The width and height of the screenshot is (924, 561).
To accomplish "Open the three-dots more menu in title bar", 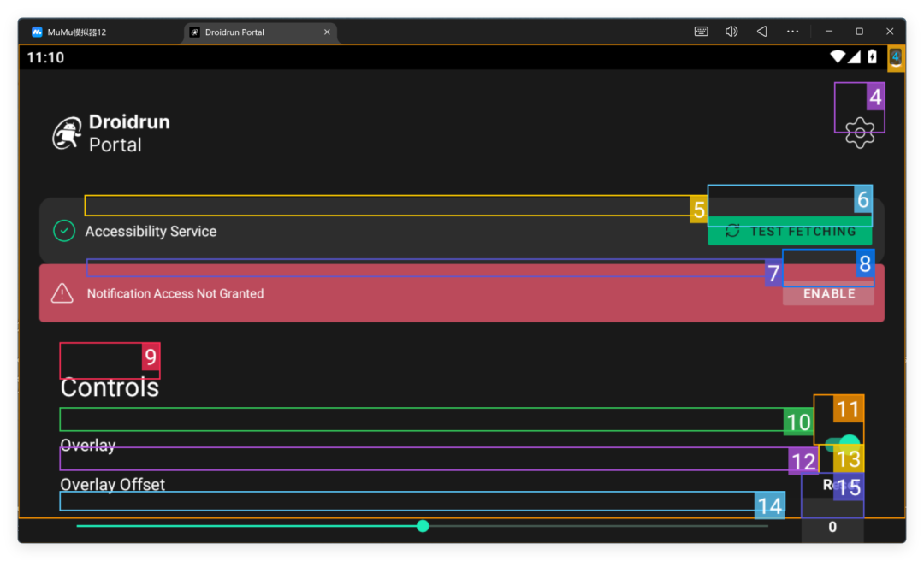I will (792, 32).
